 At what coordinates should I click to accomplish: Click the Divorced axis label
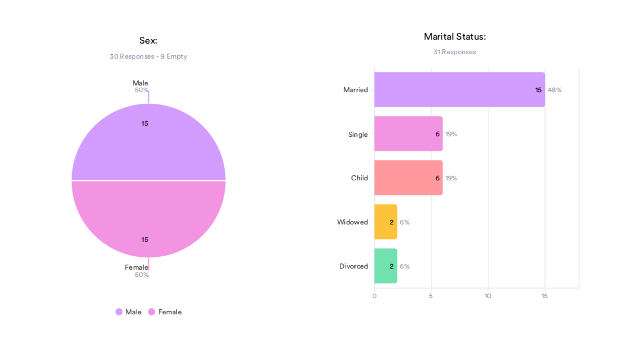[x=353, y=266]
